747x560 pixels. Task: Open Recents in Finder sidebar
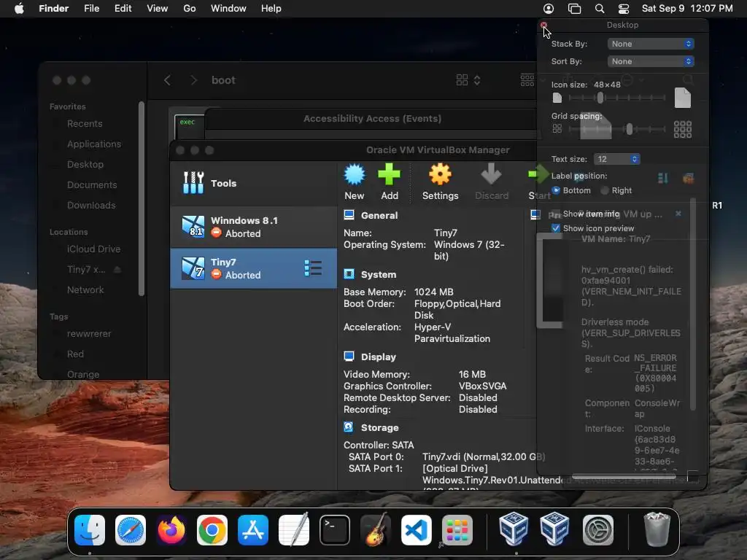pyautogui.click(x=85, y=124)
